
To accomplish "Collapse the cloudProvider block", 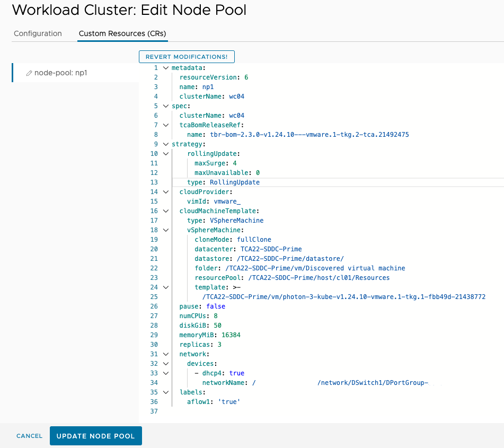I will 166,192.
